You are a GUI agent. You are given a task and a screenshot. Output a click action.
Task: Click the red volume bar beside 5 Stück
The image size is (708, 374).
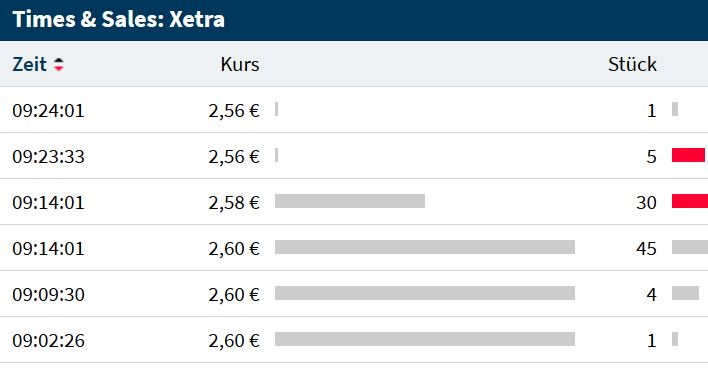pos(688,155)
